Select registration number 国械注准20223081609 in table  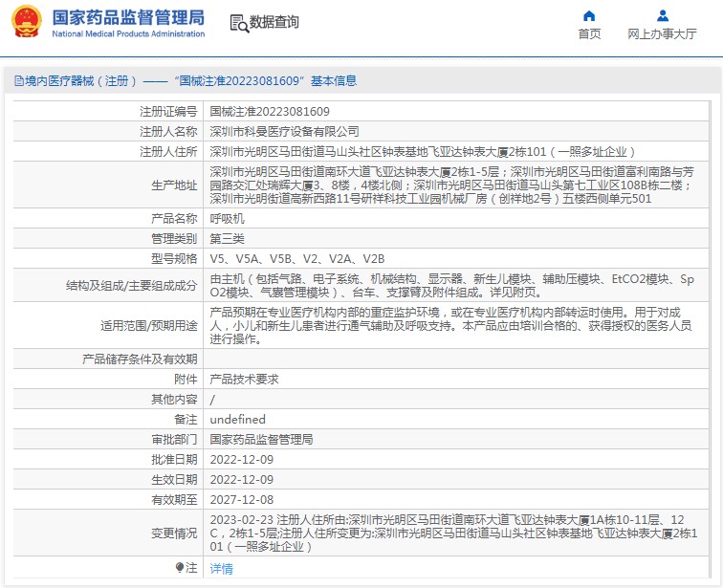tap(269, 112)
